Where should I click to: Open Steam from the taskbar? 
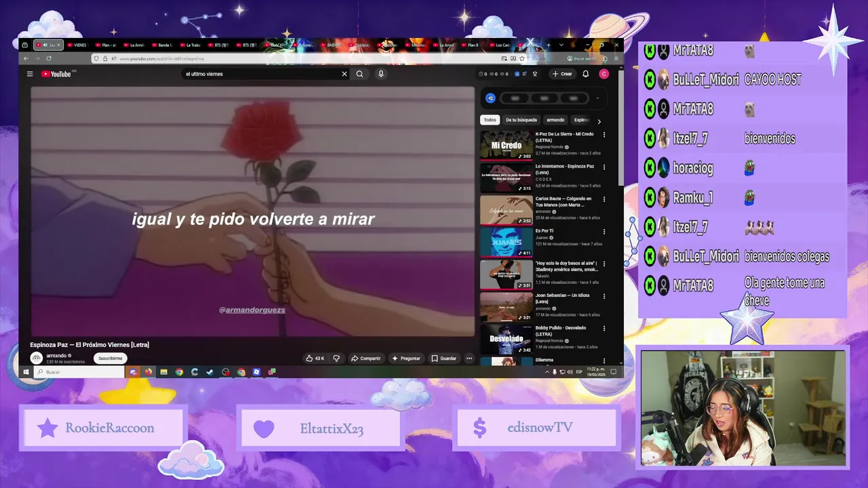210,371
